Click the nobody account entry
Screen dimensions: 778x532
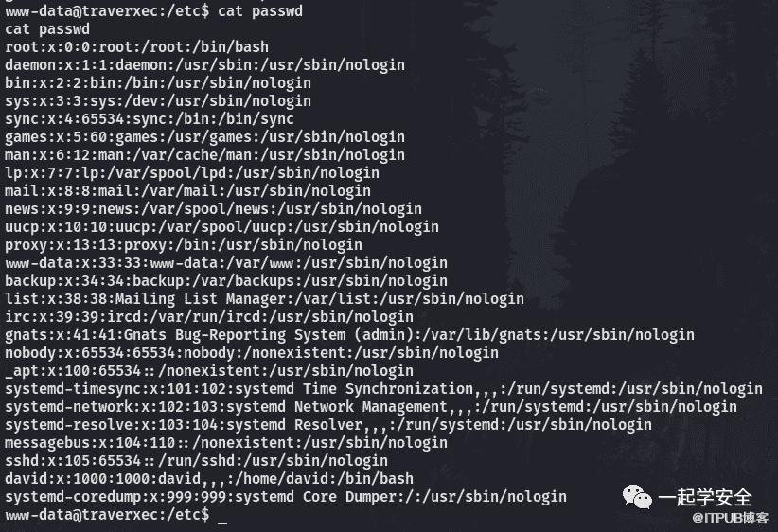click(x=251, y=353)
